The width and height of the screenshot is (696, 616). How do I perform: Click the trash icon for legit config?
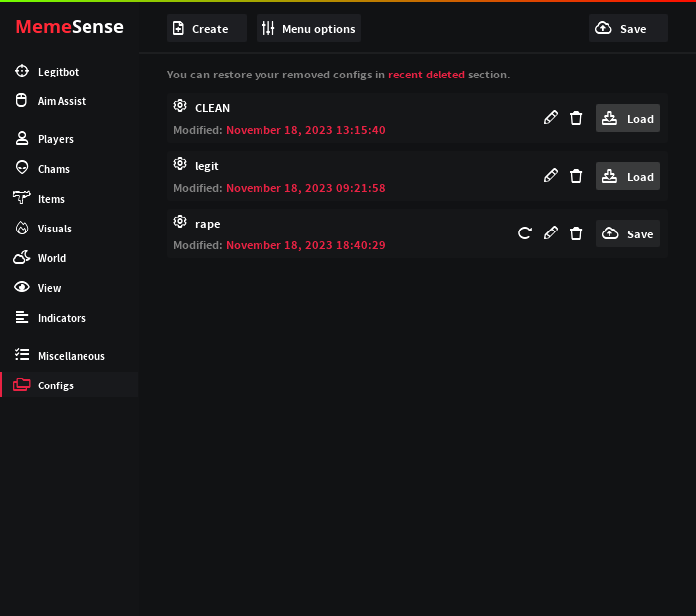point(576,176)
